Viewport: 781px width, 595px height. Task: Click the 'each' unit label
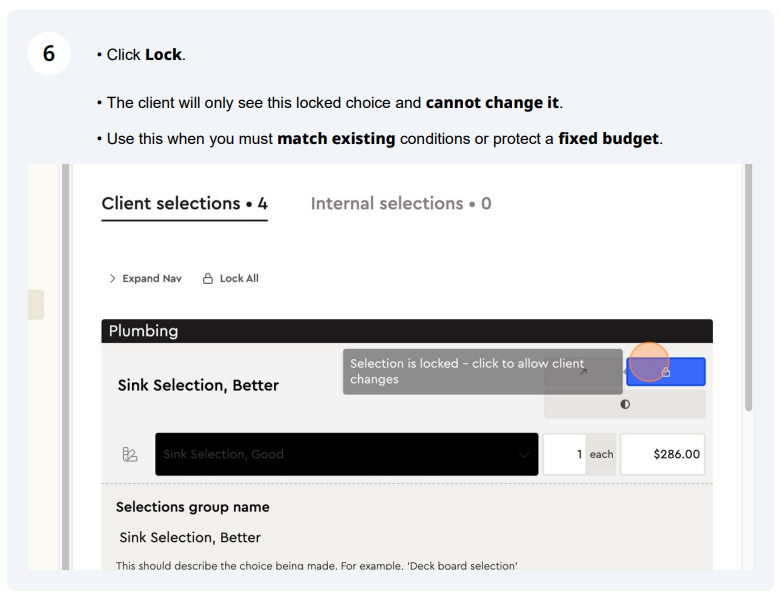[601, 454]
